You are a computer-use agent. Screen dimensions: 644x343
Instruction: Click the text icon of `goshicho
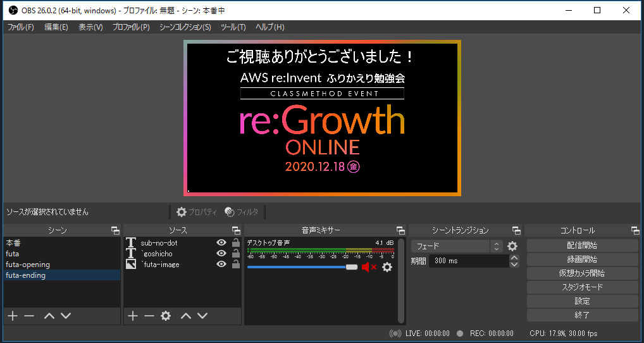[x=131, y=253]
